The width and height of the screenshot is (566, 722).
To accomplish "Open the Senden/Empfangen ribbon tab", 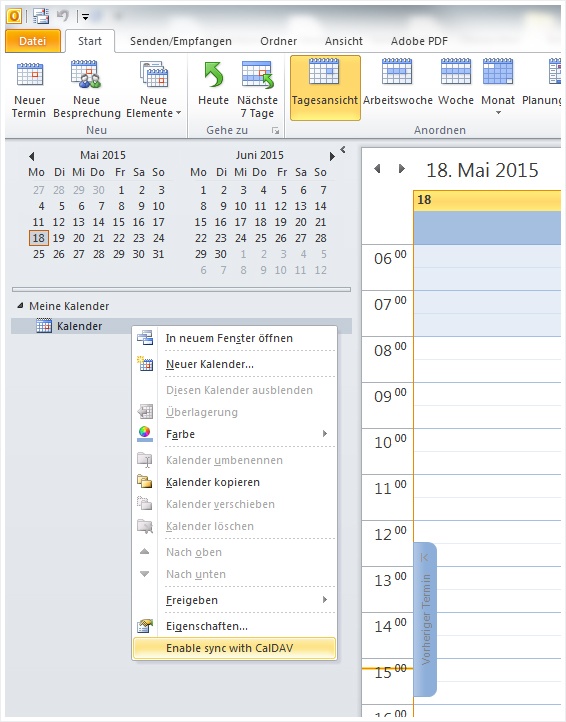I will [181, 41].
